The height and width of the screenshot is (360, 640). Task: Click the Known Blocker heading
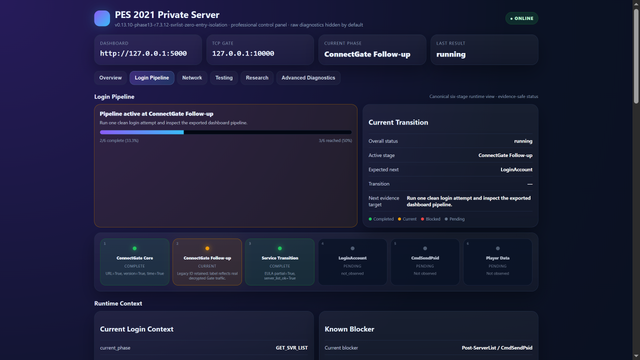click(349, 329)
